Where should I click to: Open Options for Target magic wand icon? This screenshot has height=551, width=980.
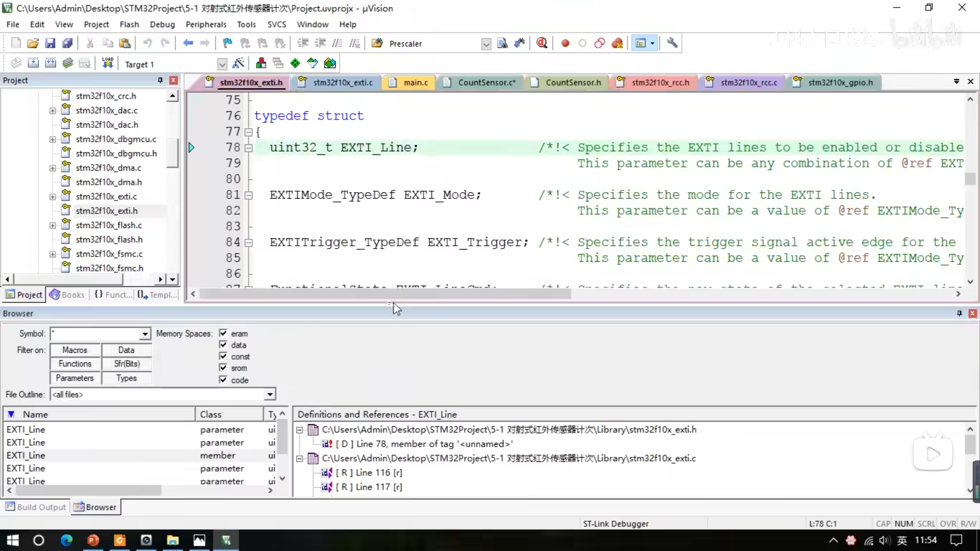238,63
